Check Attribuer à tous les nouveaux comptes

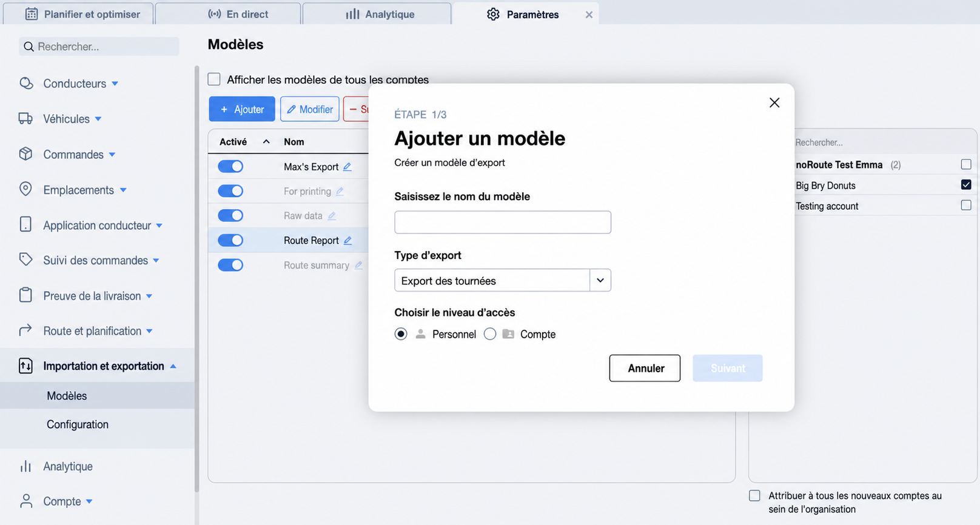pos(754,495)
